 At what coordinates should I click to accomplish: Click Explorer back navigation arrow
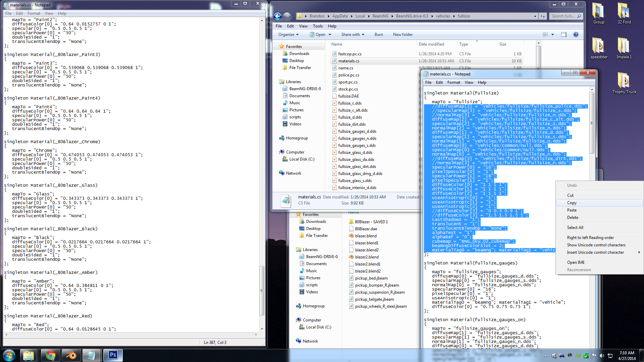[277, 16]
